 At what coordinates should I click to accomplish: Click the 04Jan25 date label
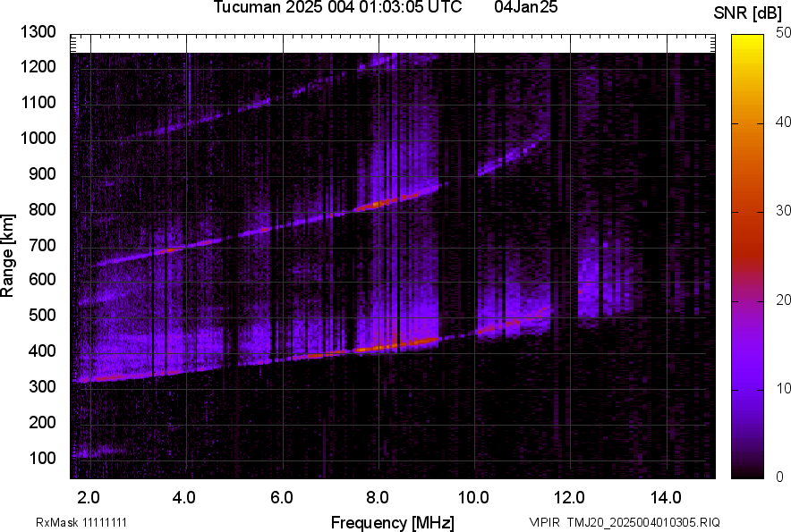(526, 8)
